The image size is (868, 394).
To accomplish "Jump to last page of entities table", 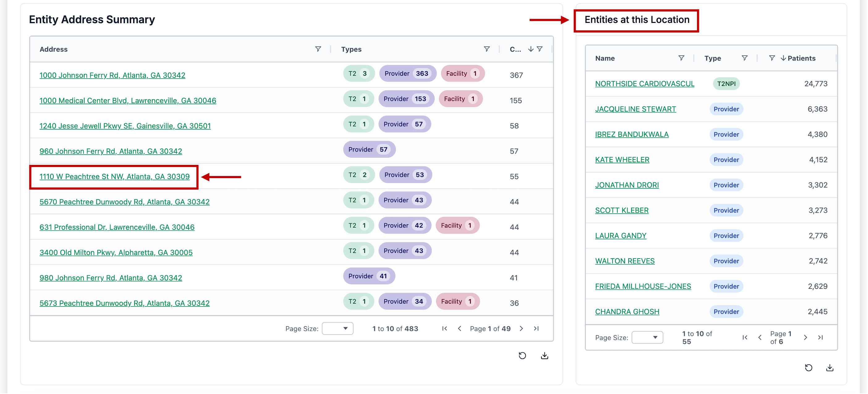I will point(820,337).
